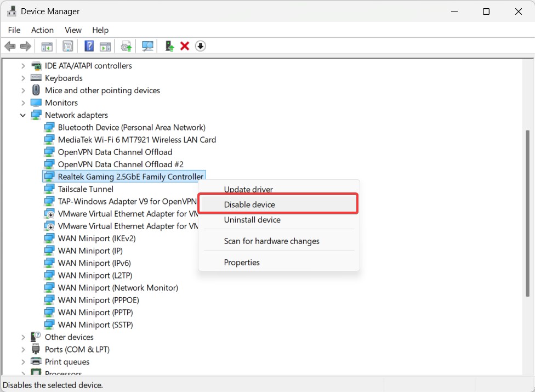Click the red X Uninstall device icon
This screenshot has width=535, height=392.
tap(185, 46)
